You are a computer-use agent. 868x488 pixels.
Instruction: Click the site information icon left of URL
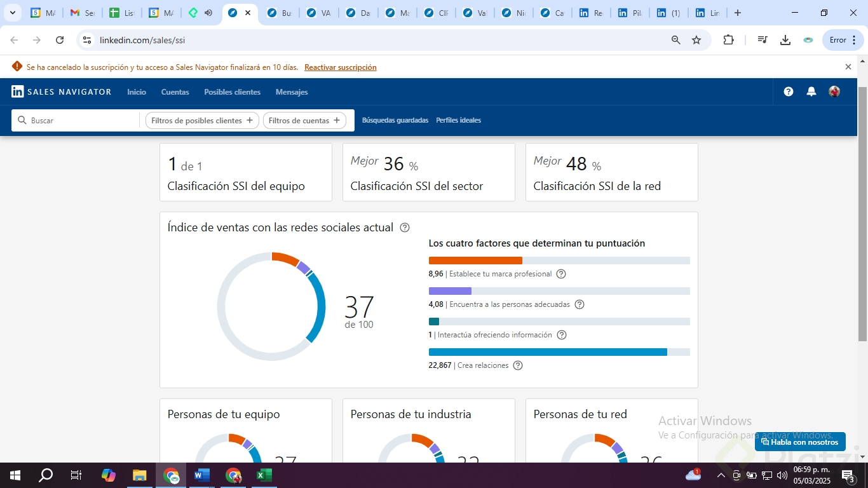[x=87, y=40]
